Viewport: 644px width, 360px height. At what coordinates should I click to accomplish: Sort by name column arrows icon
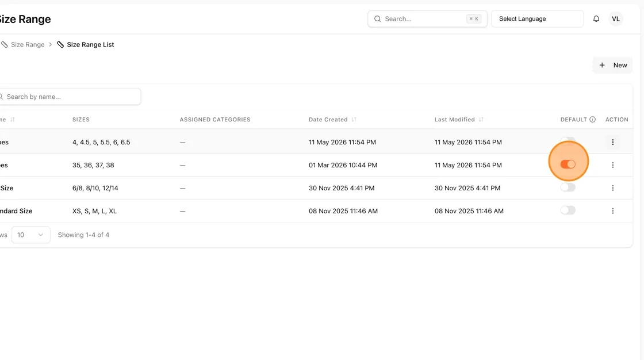[x=12, y=120]
